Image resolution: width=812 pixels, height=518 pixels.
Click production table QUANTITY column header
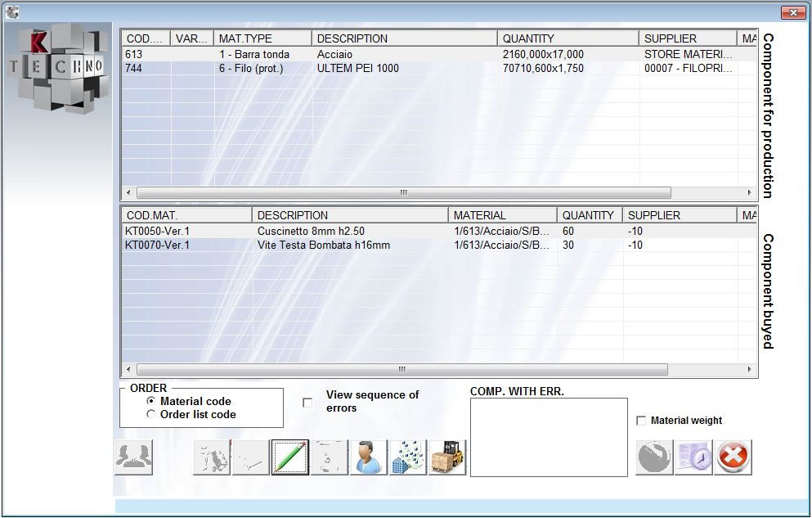coord(568,38)
